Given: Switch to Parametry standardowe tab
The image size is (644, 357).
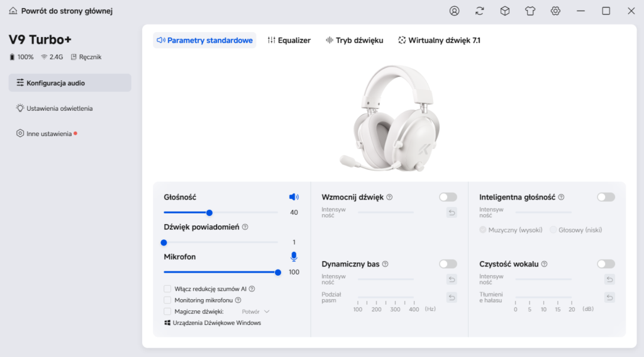Looking at the screenshot, I should pyautogui.click(x=204, y=40).
